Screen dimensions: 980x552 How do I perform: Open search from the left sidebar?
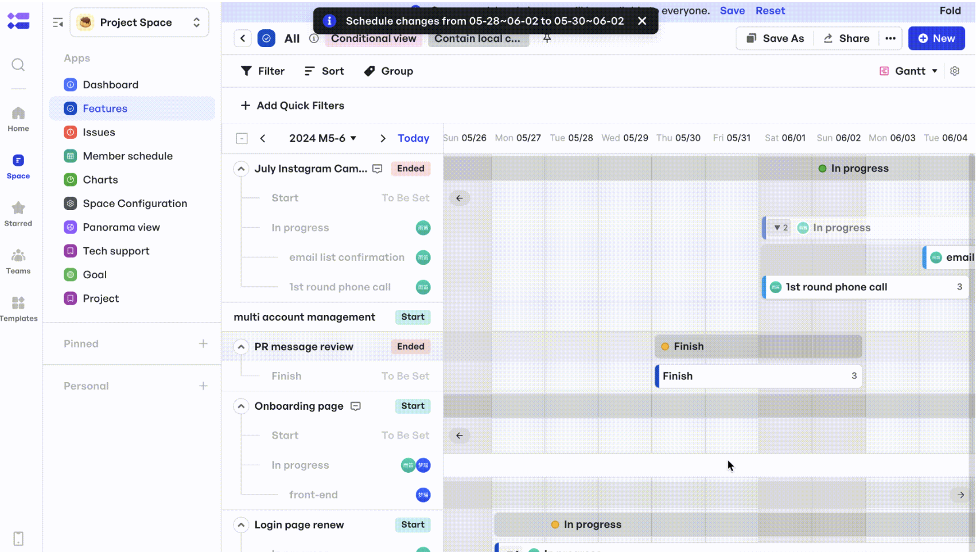[x=18, y=65]
